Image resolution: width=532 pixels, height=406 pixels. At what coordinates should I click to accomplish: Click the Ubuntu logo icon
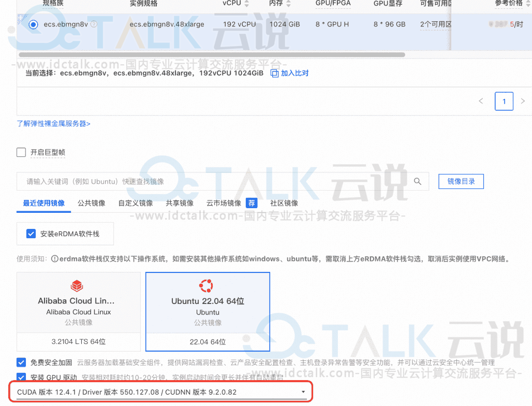[206, 286]
